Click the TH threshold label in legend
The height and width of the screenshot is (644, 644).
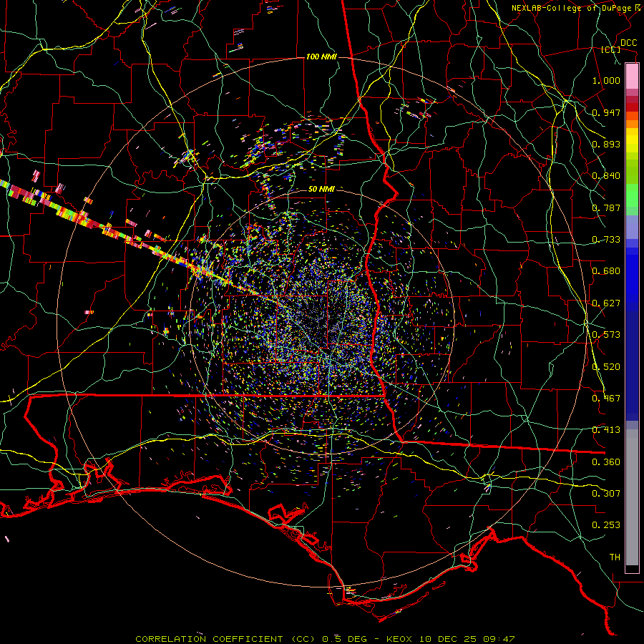[615, 557]
